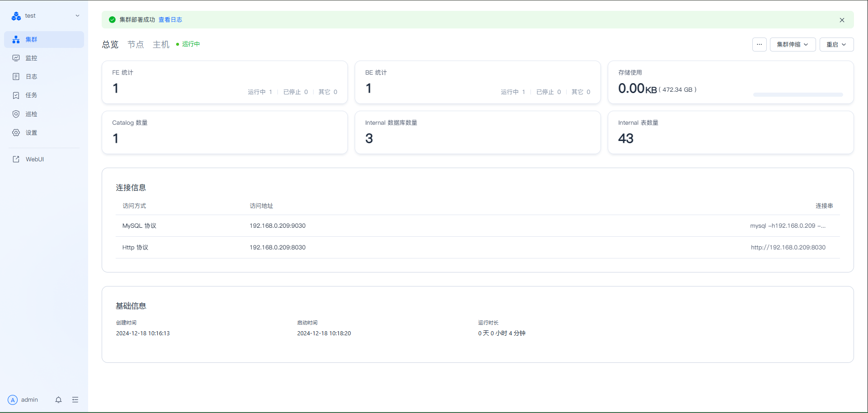Open the notification bell icon
The width and height of the screenshot is (868, 413).
tap(58, 400)
